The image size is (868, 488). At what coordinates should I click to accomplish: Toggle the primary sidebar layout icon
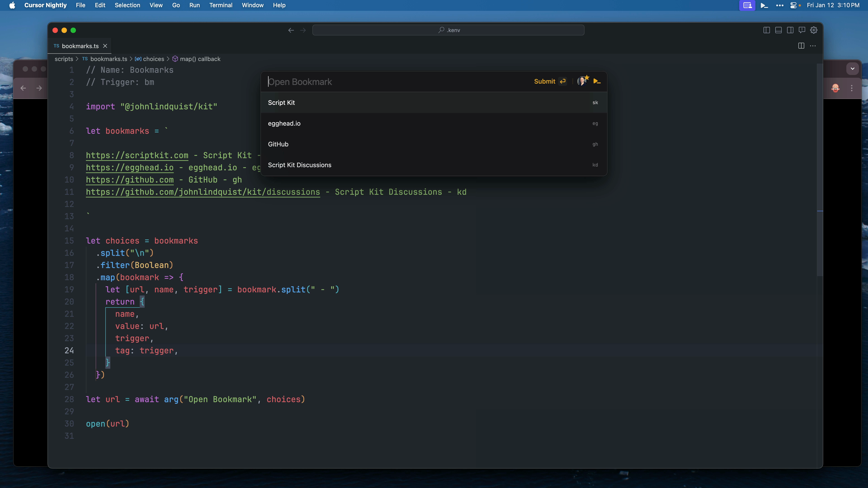766,30
